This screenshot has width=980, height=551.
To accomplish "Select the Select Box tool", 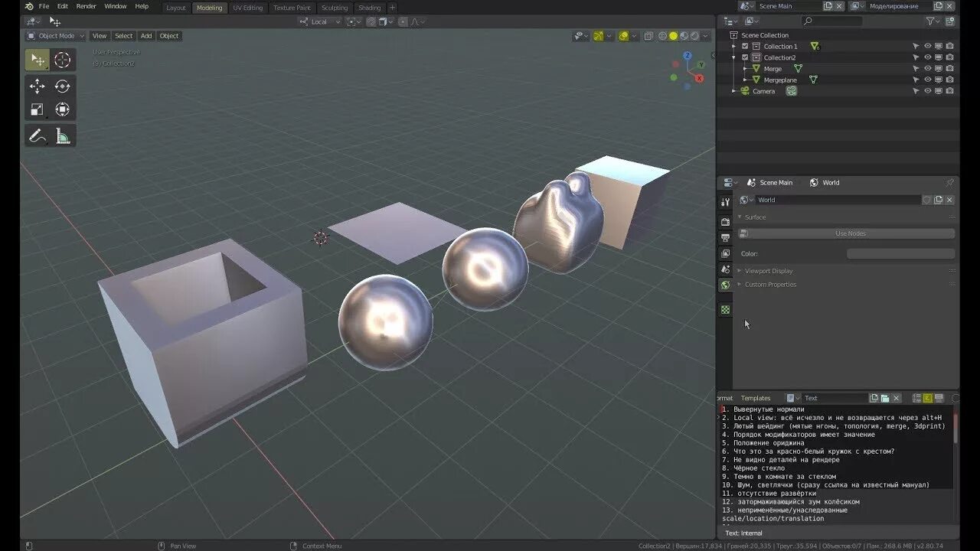I will (x=37, y=60).
